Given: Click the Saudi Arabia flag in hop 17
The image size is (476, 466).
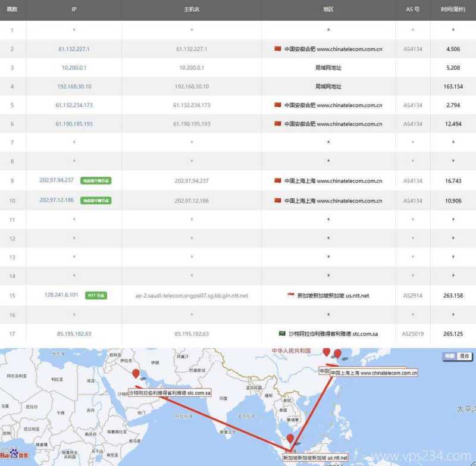Looking at the screenshot, I should pos(283,333).
